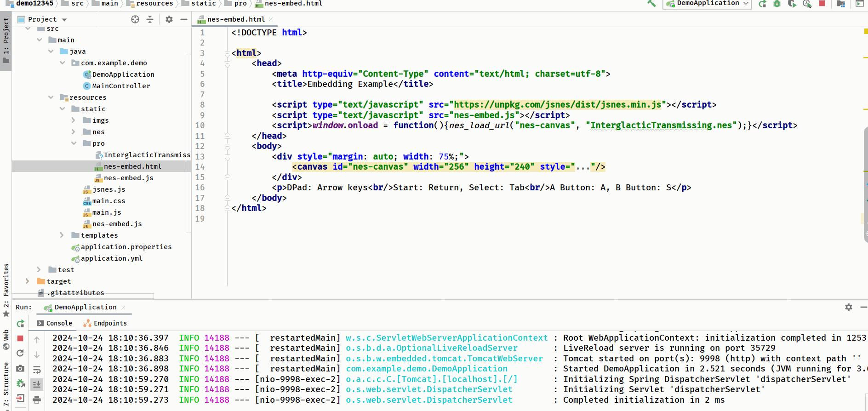Jump up the stack trace with the up arrow
868x411 pixels.
click(x=37, y=340)
